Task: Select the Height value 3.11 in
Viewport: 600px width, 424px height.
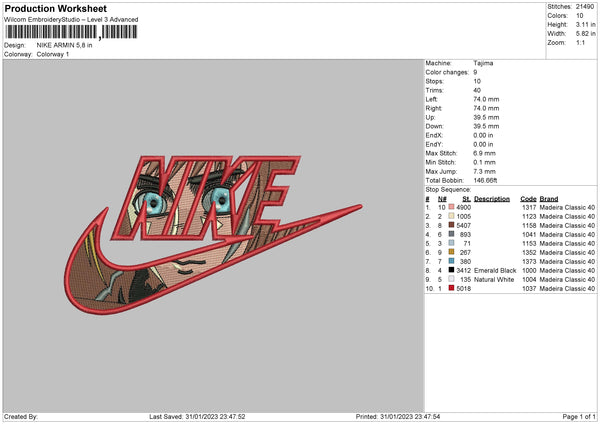Action: 585,24
